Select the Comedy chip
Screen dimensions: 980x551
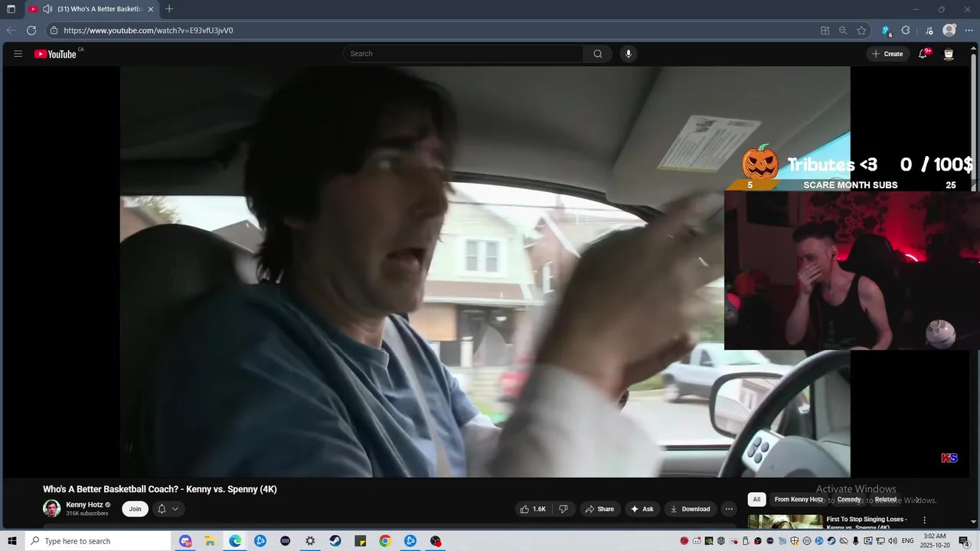[848, 500]
